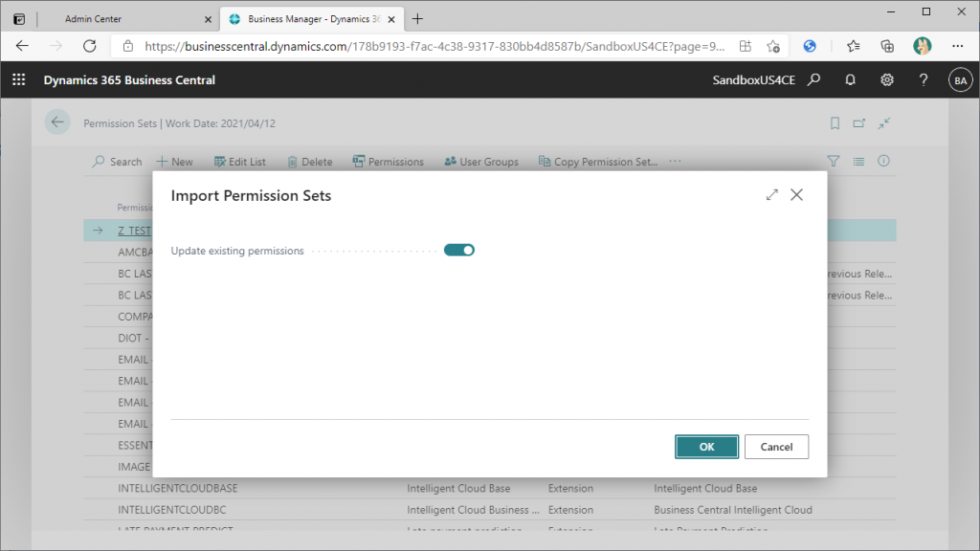Navigate back in the browser
Viewport: 980px width, 551px height.
(x=23, y=46)
